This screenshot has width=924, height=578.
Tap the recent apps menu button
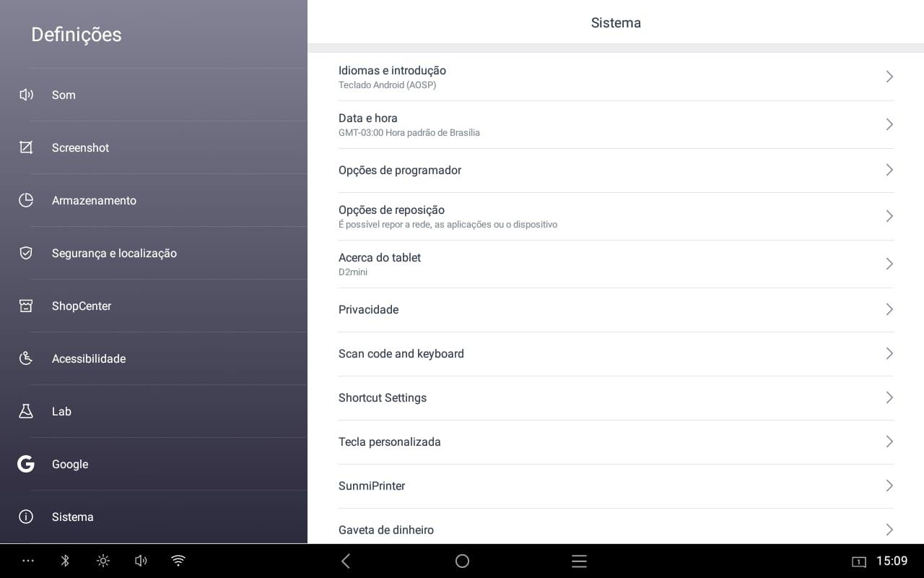click(579, 561)
